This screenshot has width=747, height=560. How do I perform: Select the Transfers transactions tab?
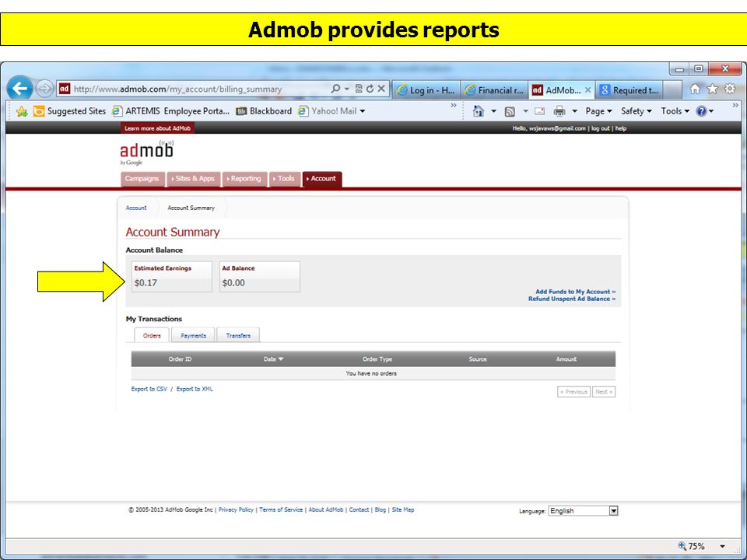click(x=238, y=335)
